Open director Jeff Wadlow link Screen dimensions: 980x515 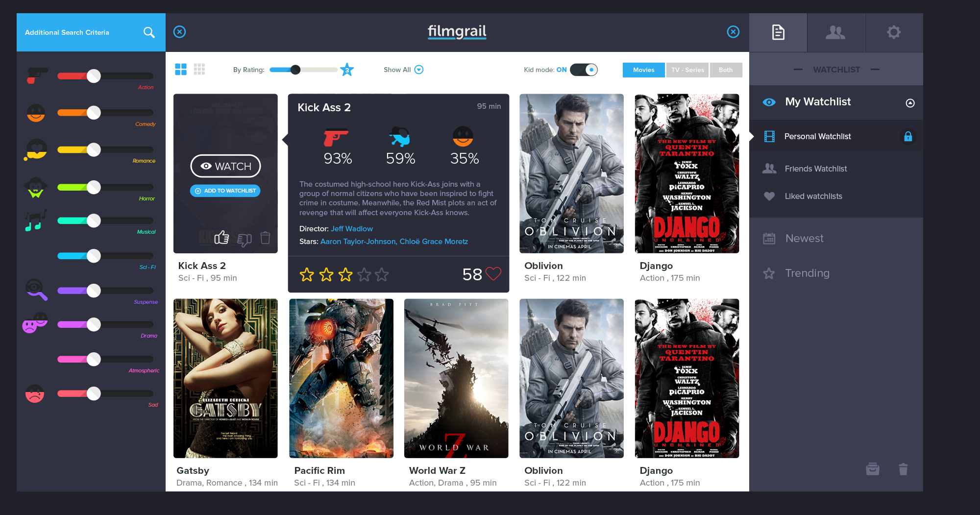[x=352, y=229]
